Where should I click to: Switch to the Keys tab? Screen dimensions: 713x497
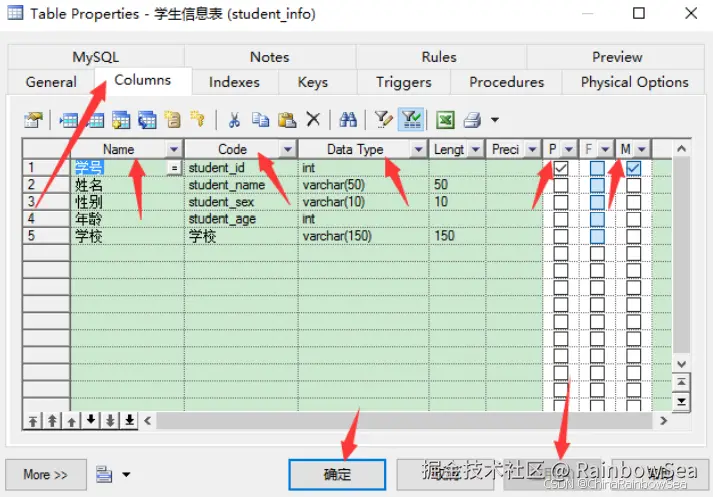(x=313, y=82)
